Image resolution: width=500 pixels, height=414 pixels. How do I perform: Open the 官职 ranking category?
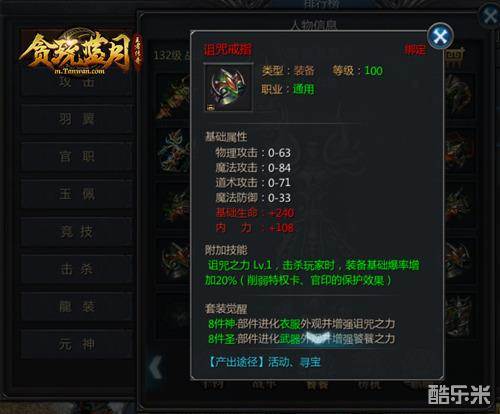coord(77,157)
